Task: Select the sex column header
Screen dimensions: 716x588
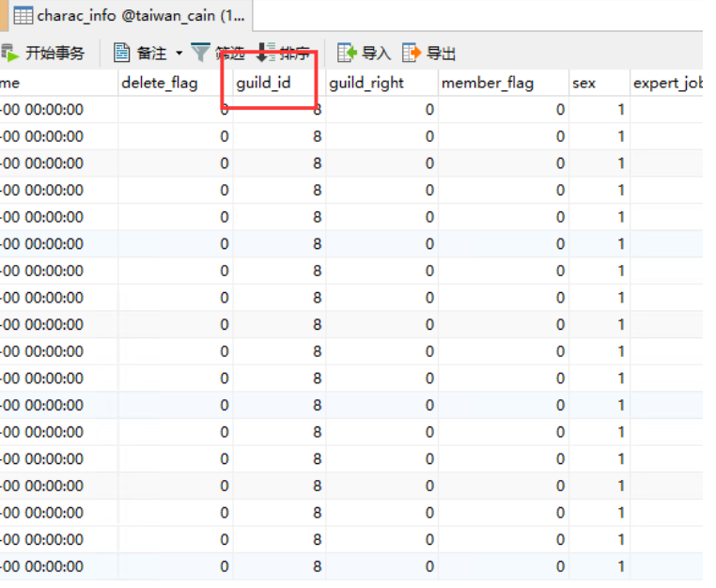Action: point(584,83)
